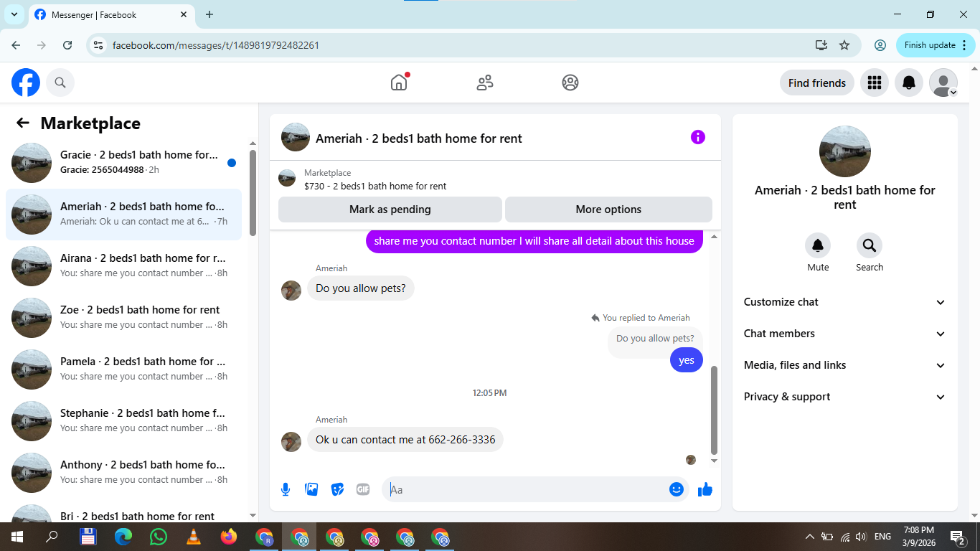Screen dimensions: 980x551
Task: Open Windows Start menu
Action: 17,537
